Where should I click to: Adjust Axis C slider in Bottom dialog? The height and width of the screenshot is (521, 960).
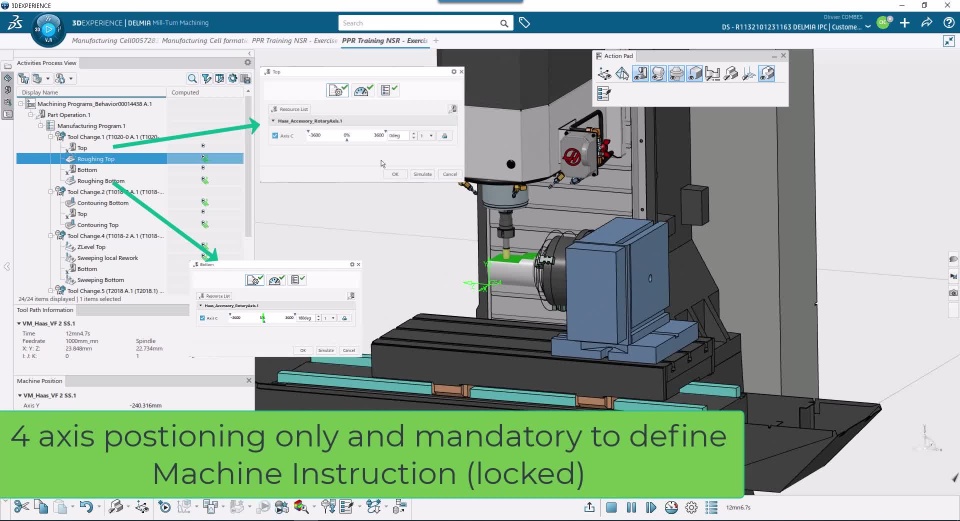pyautogui.click(x=262, y=318)
